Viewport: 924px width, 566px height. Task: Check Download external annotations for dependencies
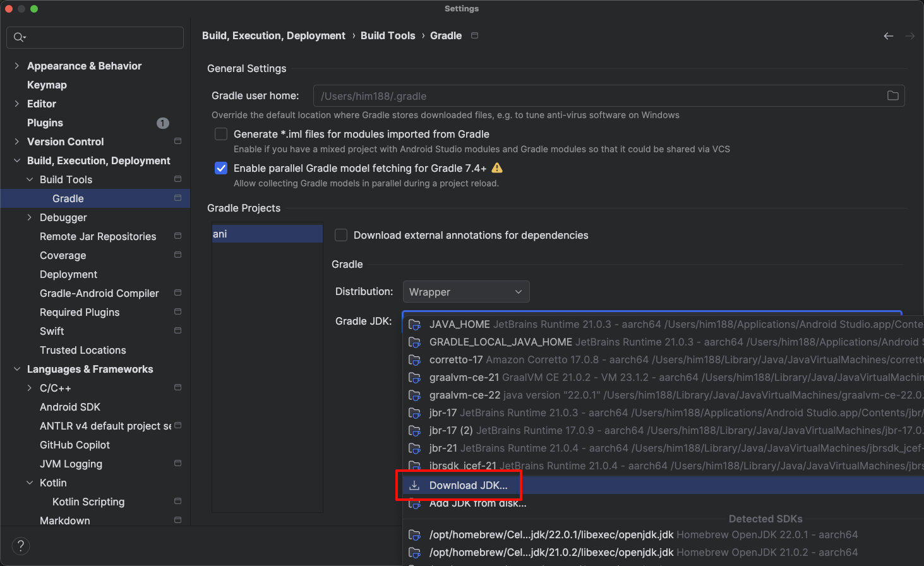pyautogui.click(x=341, y=235)
